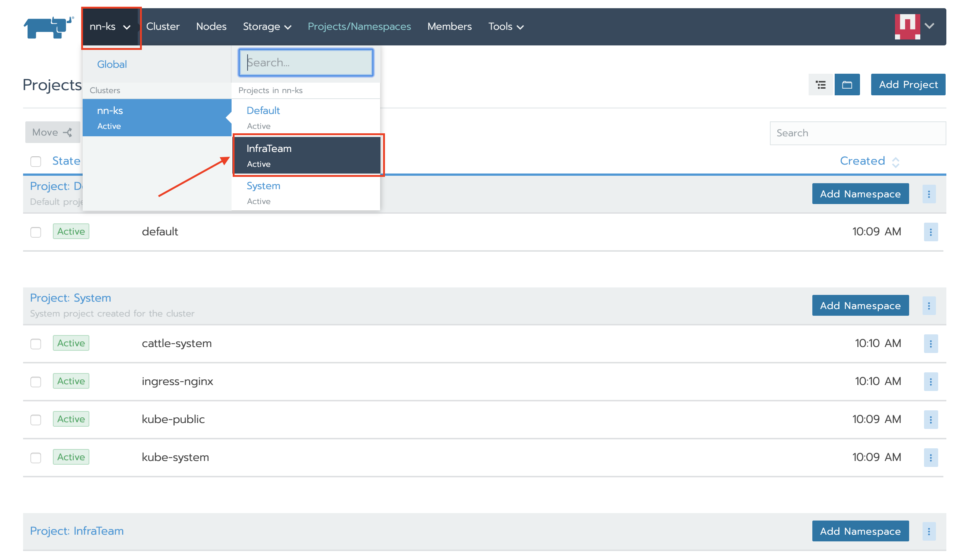Go to the Members tab
Screen dimensions: 962x560
449,27
